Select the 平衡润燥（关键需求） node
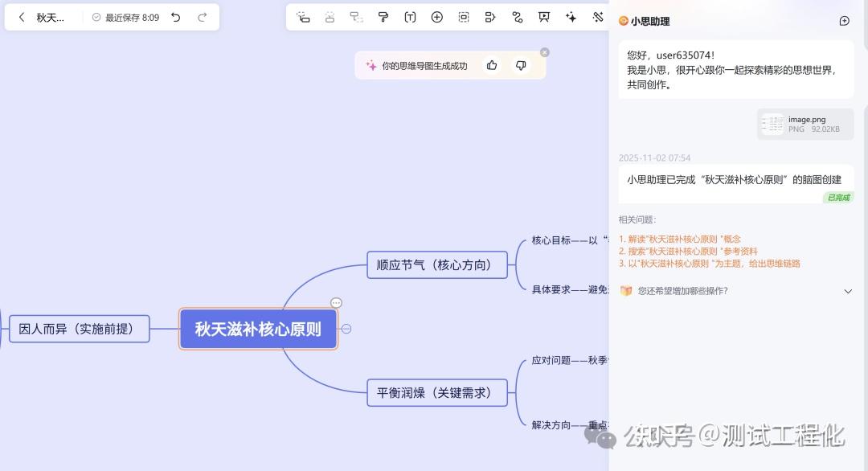This screenshot has height=471, width=868. (437, 392)
